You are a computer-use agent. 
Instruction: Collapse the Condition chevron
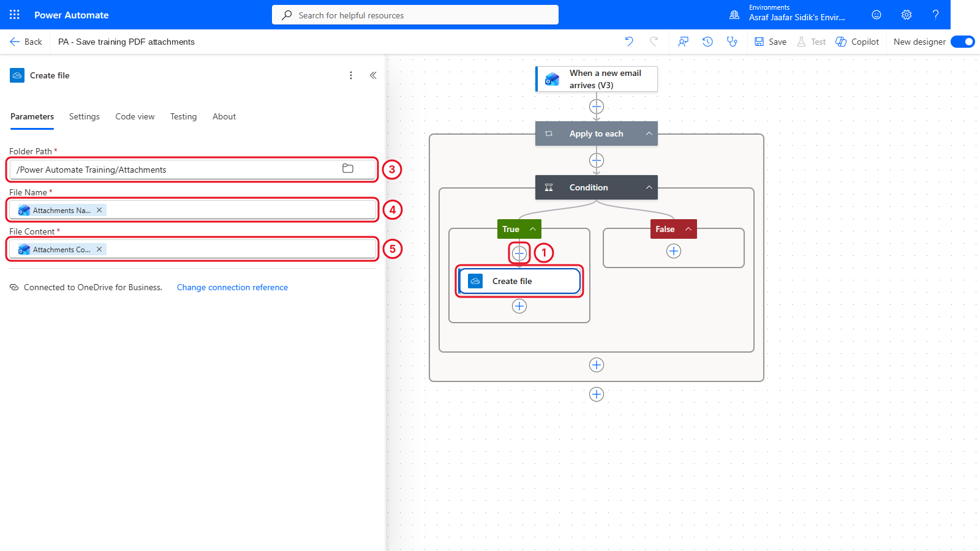pyautogui.click(x=649, y=187)
